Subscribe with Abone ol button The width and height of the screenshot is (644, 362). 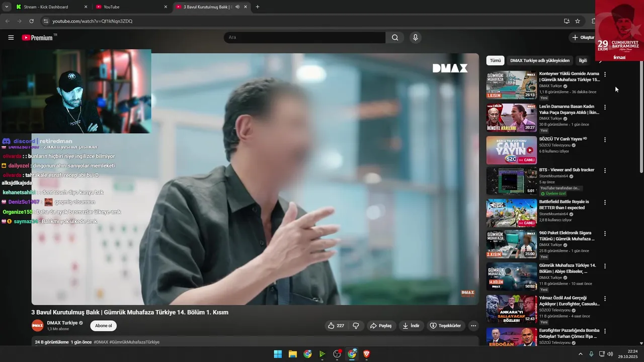[x=104, y=326]
